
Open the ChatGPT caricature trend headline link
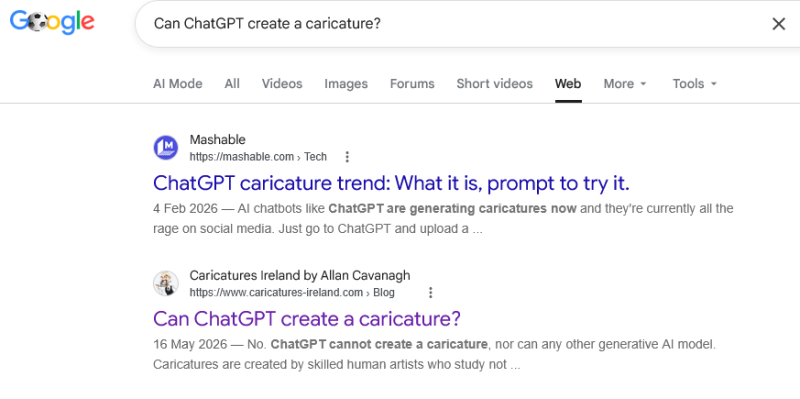(x=391, y=183)
